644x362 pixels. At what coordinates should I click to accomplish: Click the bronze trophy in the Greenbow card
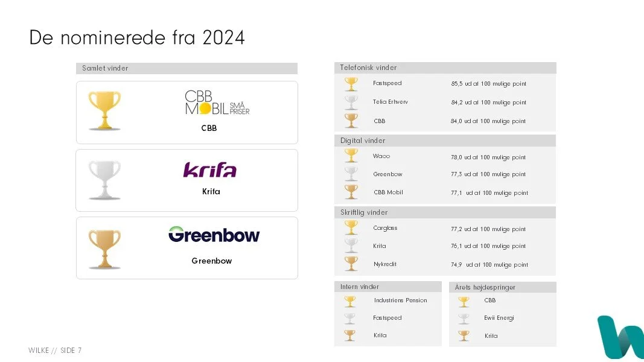(105, 250)
